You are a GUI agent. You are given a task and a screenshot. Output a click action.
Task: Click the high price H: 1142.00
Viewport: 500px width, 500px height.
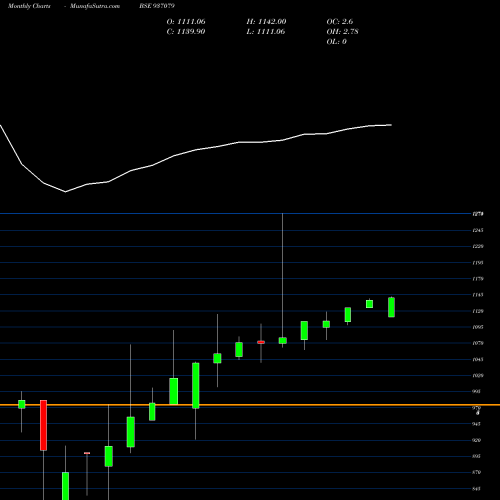pos(266,22)
